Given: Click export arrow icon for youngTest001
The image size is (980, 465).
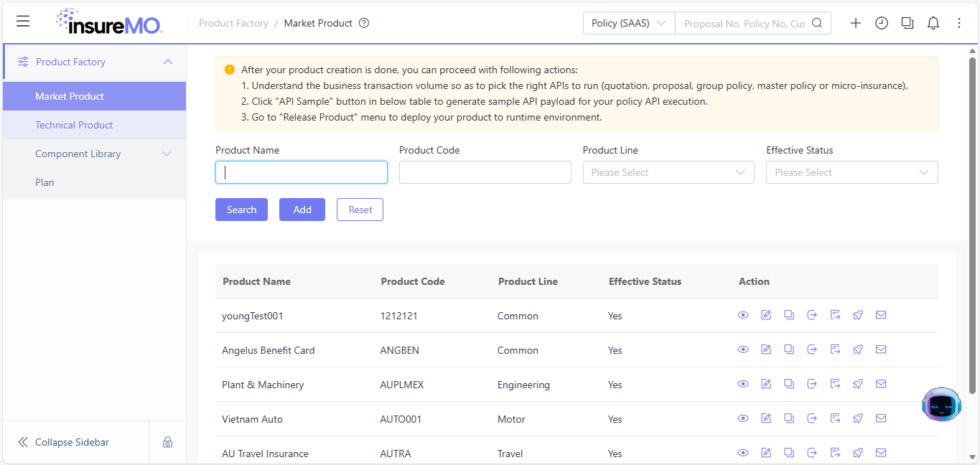Looking at the screenshot, I should (x=812, y=315).
